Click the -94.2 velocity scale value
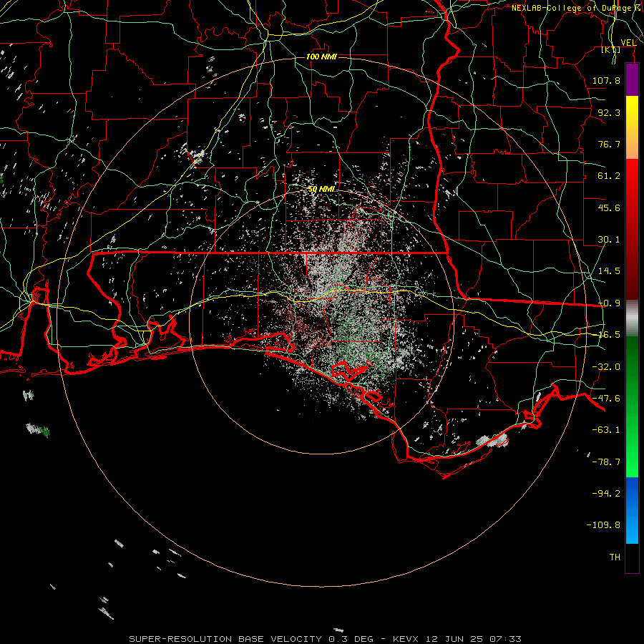This screenshot has height=644, width=644. [x=606, y=494]
